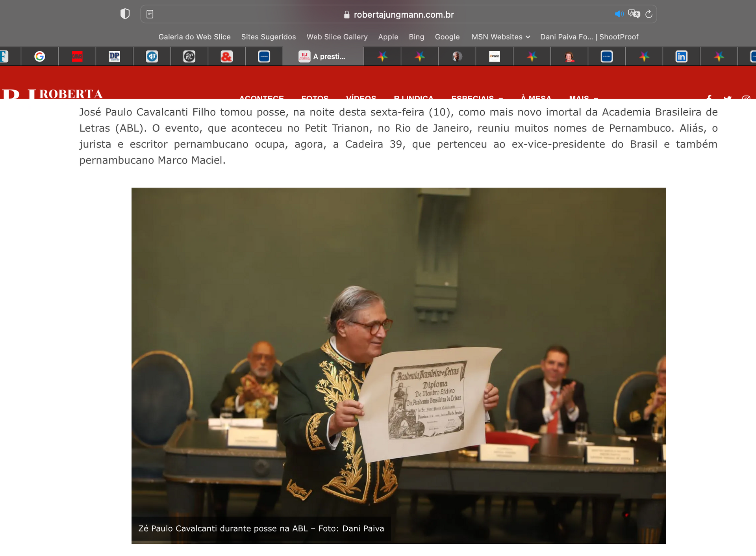756x556 pixels.
Task: Mute the tab audio speaker icon
Action: (619, 14)
